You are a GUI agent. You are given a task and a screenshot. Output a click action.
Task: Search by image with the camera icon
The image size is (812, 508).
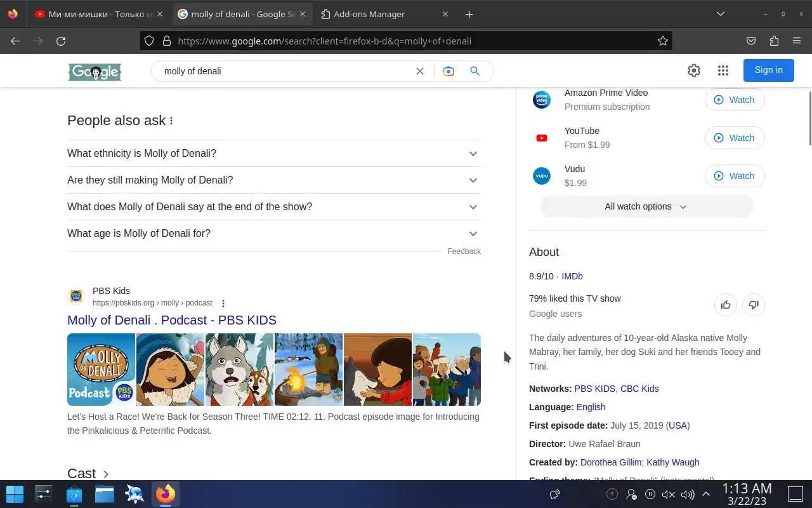coord(449,71)
